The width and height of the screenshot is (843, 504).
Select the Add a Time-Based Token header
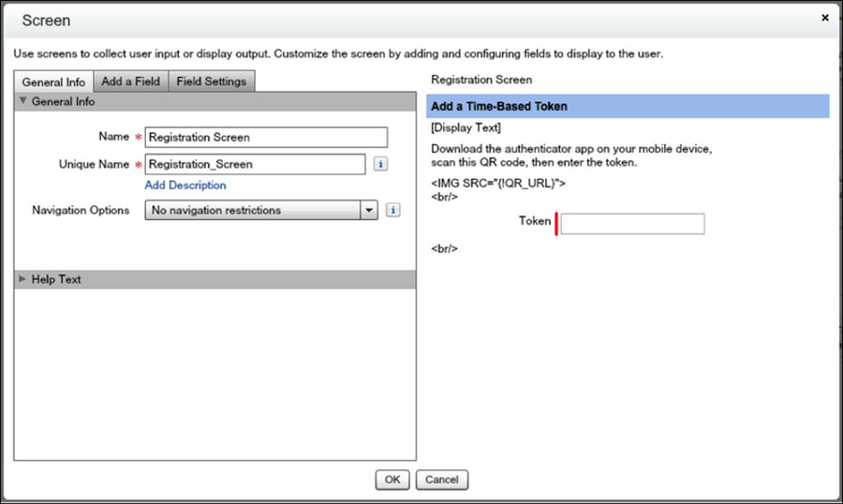[628, 107]
